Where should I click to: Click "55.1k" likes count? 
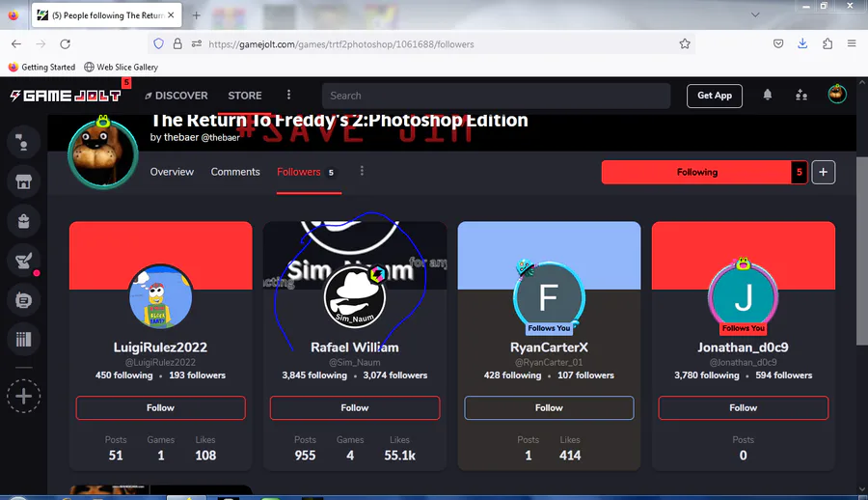399,455
